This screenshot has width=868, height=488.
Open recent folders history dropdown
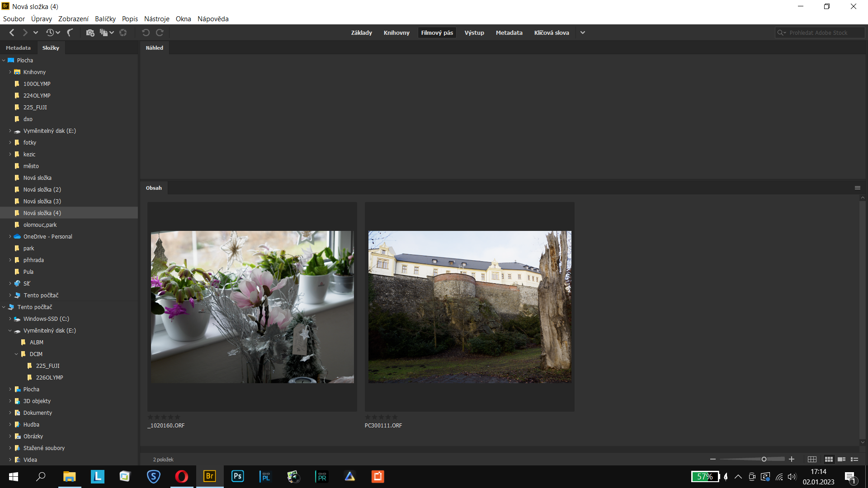[53, 33]
